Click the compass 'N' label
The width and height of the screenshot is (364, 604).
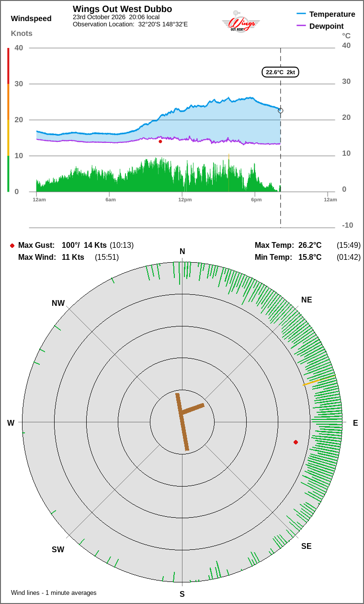(x=182, y=252)
